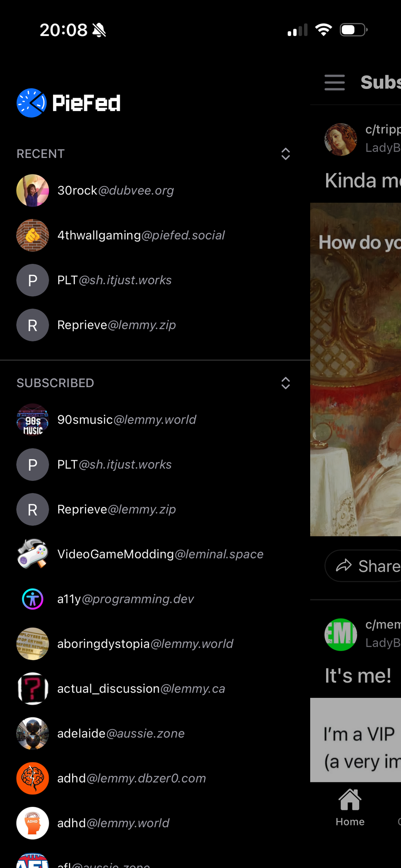Open Reprieve@lemmy.zip under Subscribed
This screenshot has height=868, width=401.
[x=116, y=510]
